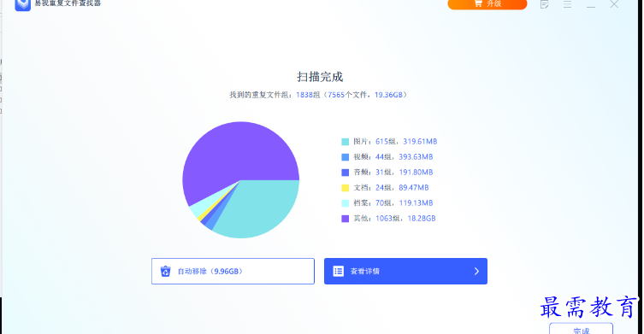Click the chevron arrow on 查看详情 button
Viewport: 644px width, 334px height.
click(476, 272)
